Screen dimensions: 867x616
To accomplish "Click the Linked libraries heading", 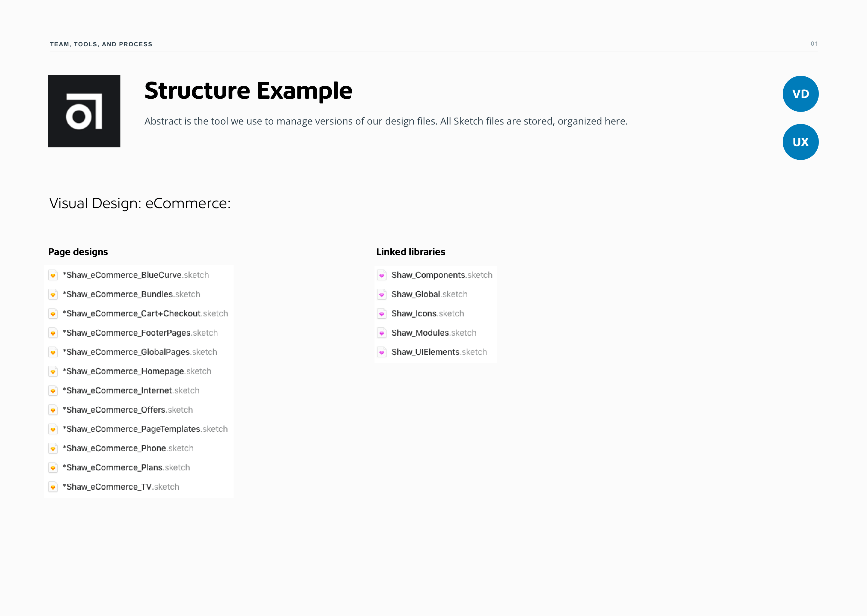I will point(410,252).
